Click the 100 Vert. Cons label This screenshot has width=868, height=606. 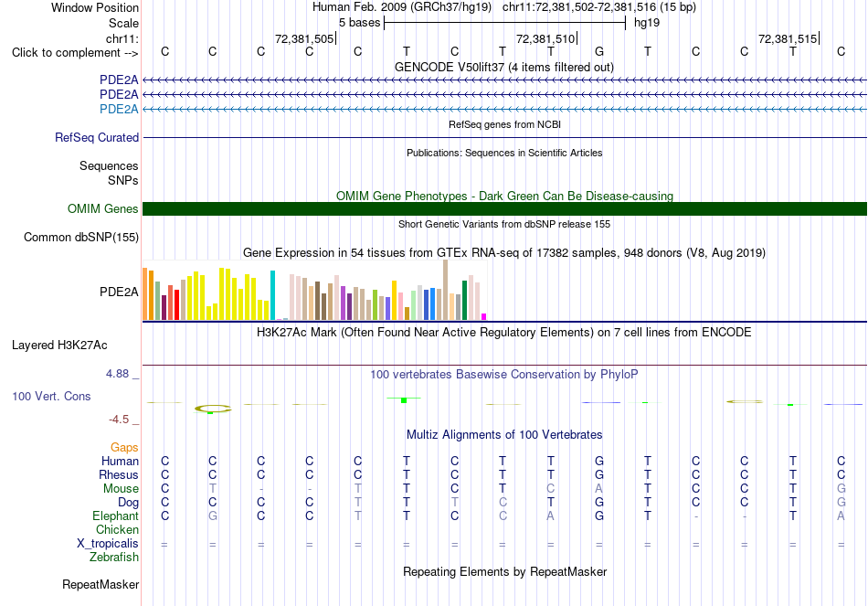[51, 396]
